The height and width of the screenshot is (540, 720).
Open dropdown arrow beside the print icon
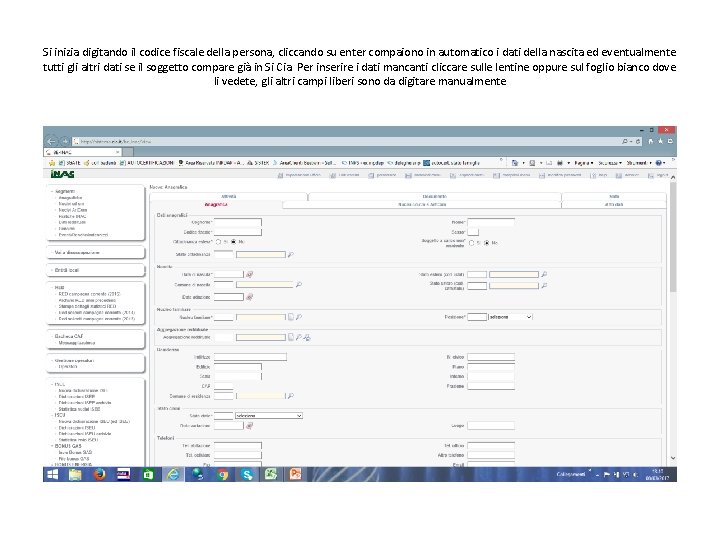pos(569,163)
